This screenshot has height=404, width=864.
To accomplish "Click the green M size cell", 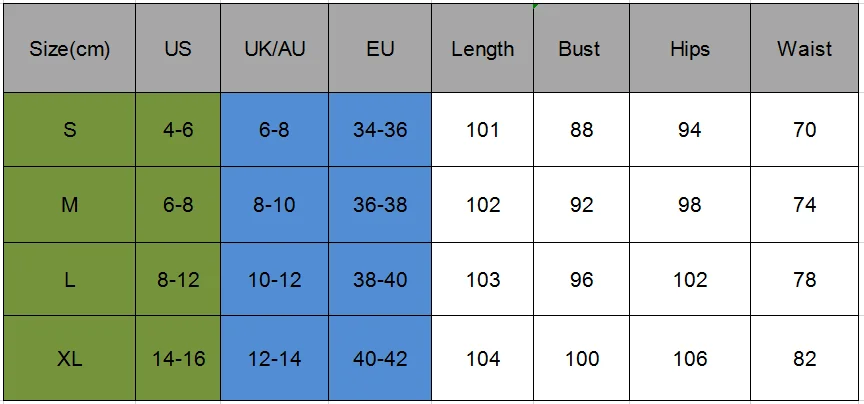I will [x=69, y=204].
